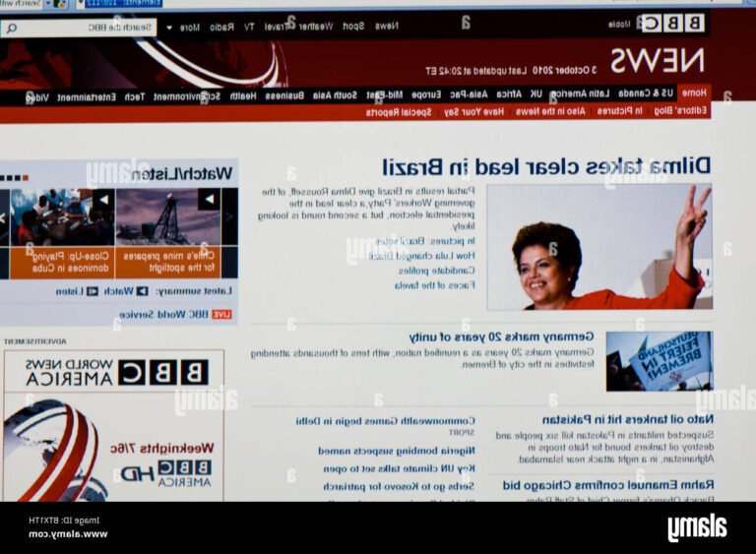Click the Bremen banner thumbnail image
This screenshot has height=554, width=756.
[660, 361]
